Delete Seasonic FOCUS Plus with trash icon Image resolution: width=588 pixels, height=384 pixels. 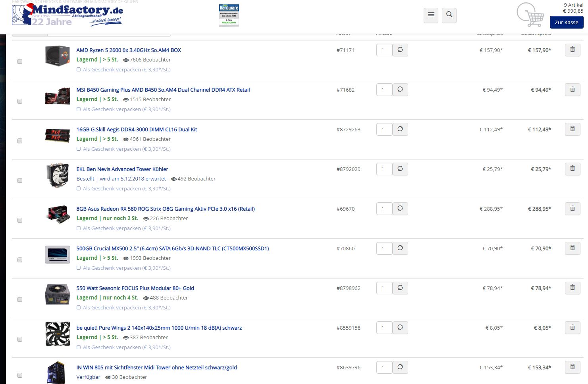pos(573,288)
